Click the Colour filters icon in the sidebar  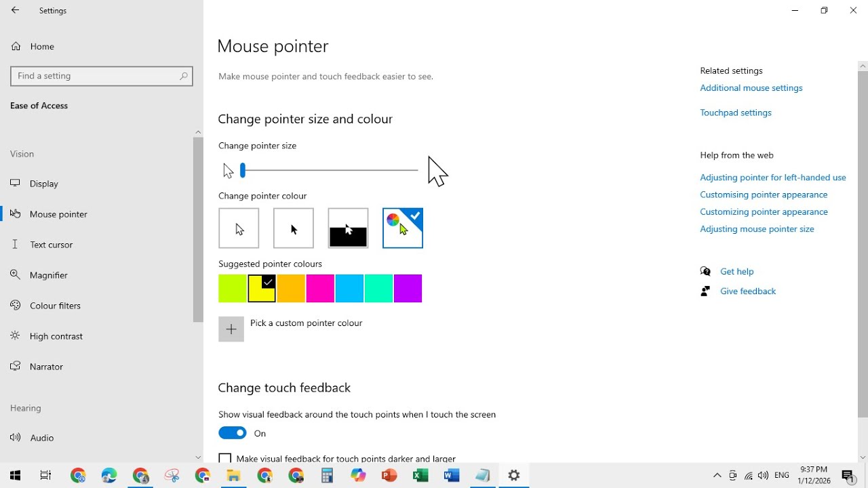pyautogui.click(x=15, y=306)
